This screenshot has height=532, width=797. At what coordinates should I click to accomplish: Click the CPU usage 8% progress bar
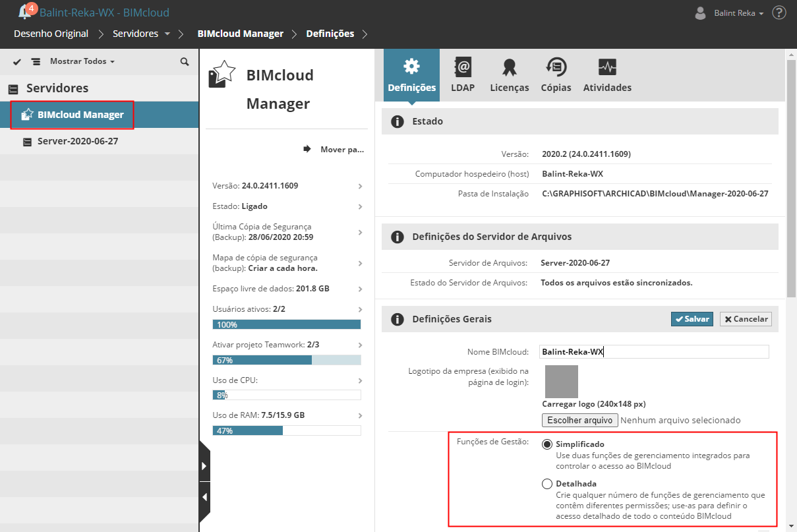287,395
